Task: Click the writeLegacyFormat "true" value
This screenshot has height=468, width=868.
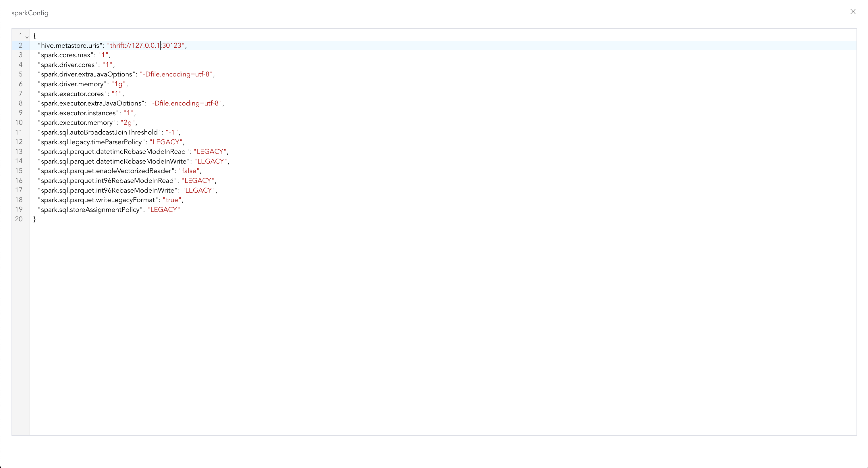Action: pyautogui.click(x=172, y=200)
